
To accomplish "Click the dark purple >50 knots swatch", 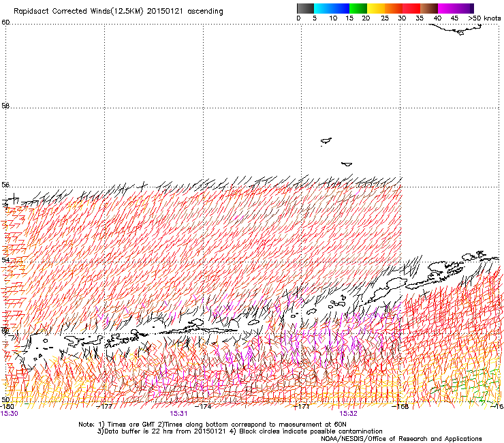I will (472, 8).
